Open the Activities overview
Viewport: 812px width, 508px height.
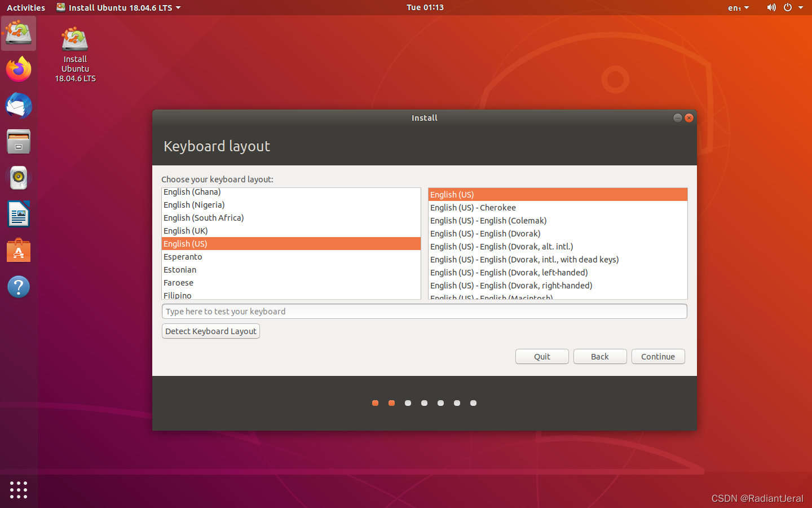click(26, 7)
